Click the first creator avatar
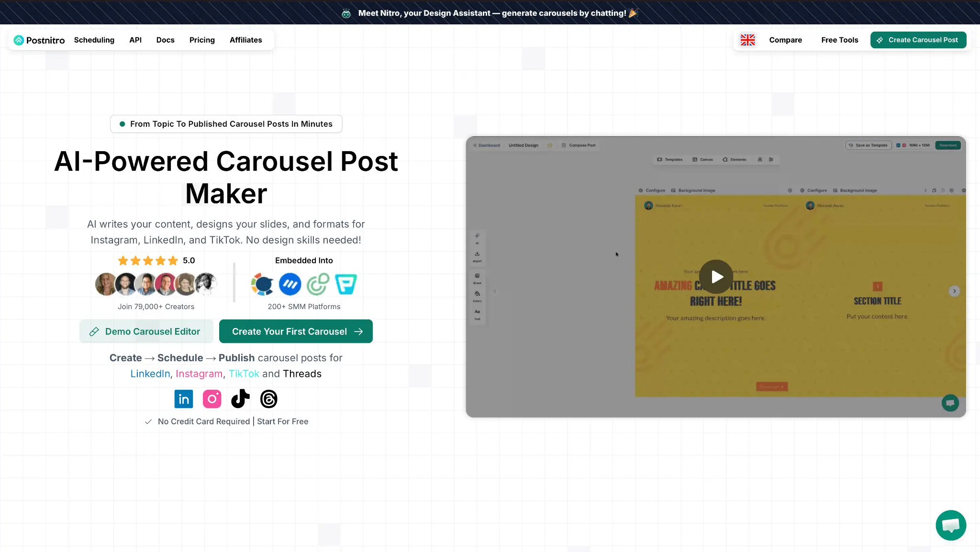This screenshot has height=552, width=980. [106, 284]
